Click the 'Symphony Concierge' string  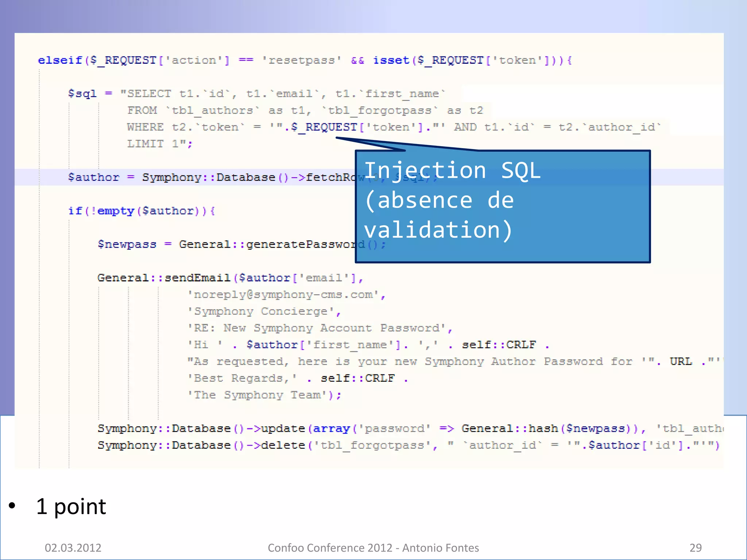coord(264,311)
